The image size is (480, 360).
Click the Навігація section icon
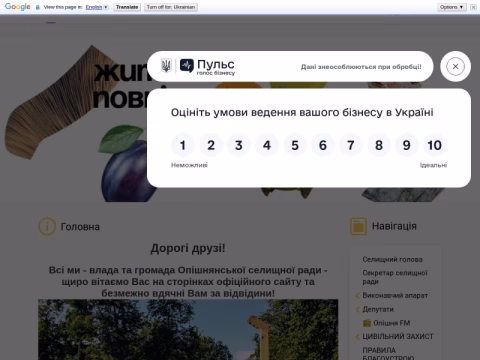tap(358, 226)
